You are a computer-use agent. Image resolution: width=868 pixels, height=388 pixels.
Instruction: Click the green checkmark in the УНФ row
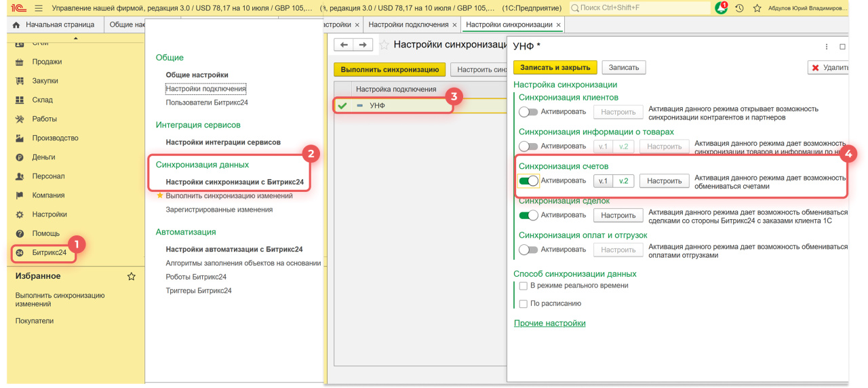tap(342, 105)
